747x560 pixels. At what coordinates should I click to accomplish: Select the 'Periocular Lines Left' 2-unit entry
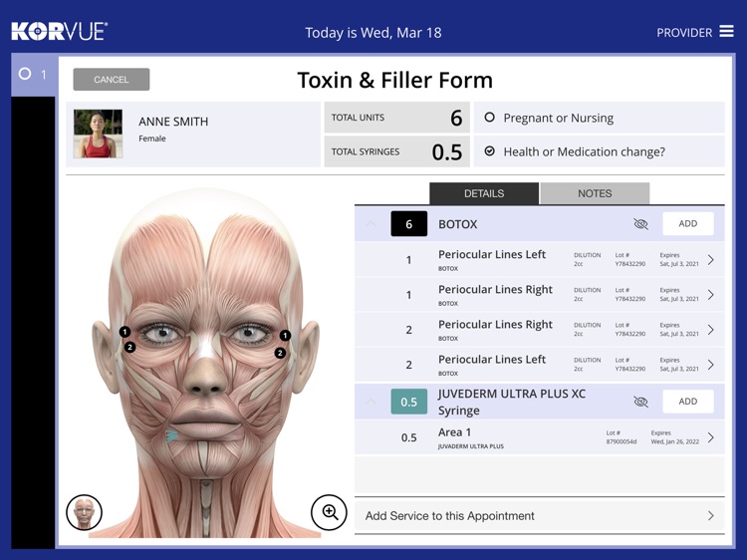(x=539, y=365)
